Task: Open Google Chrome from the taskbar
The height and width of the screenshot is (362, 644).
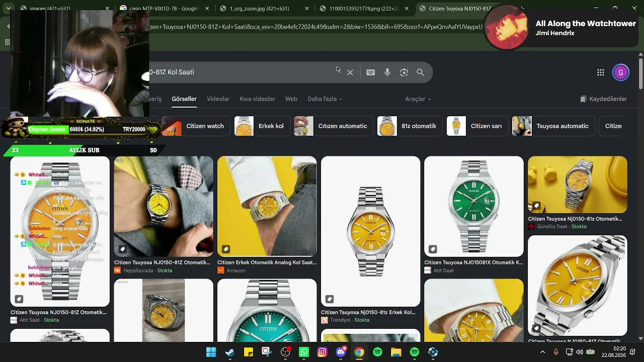Action: click(x=359, y=352)
